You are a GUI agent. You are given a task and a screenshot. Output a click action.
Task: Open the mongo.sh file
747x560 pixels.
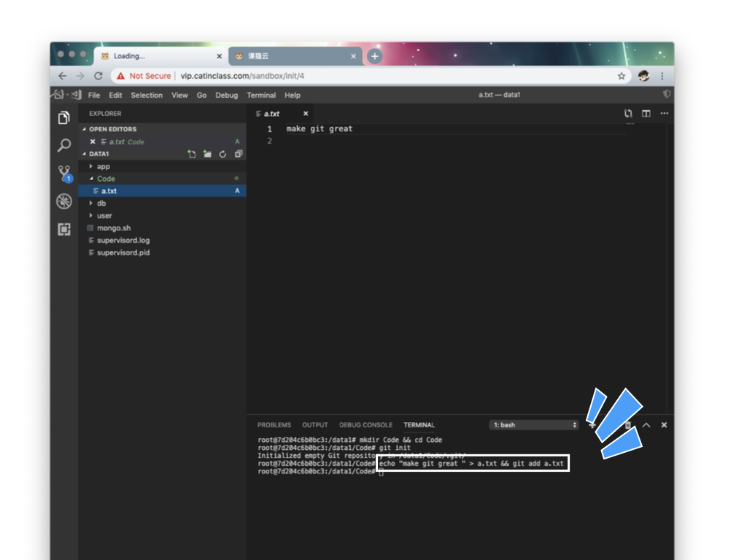click(x=113, y=228)
